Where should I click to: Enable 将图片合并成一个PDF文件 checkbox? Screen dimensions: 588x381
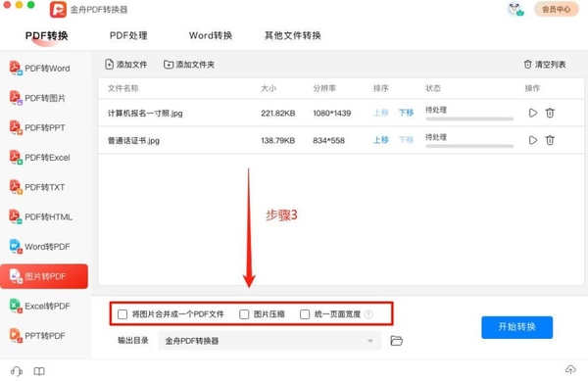pyautogui.click(x=122, y=314)
